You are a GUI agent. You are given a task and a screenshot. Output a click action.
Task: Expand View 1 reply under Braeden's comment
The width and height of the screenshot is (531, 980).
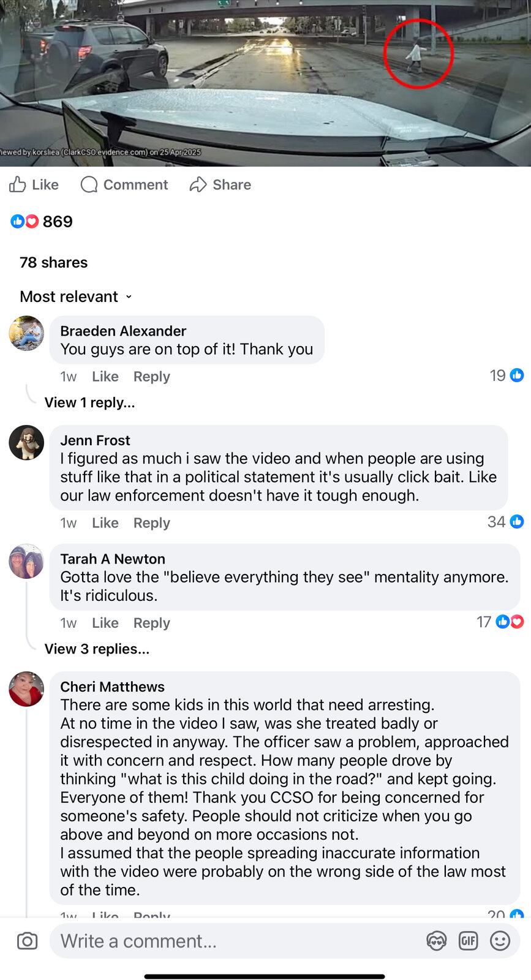tap(89, 402)
